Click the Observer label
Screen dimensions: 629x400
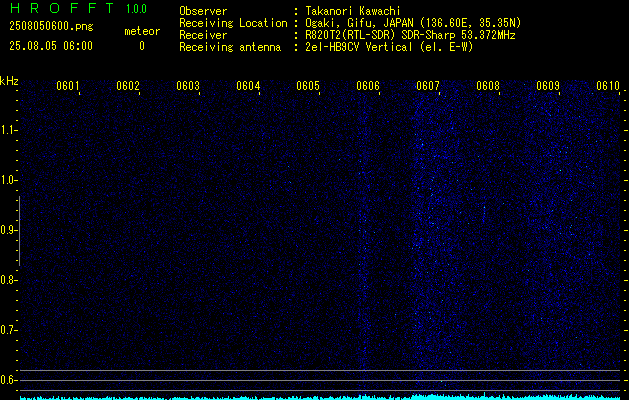tap(203, 11)
